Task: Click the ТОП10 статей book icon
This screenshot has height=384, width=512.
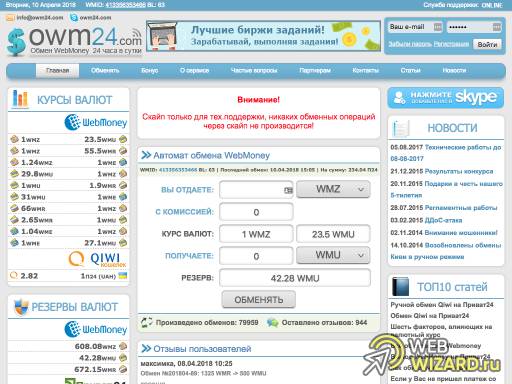Action: [400, 287]
